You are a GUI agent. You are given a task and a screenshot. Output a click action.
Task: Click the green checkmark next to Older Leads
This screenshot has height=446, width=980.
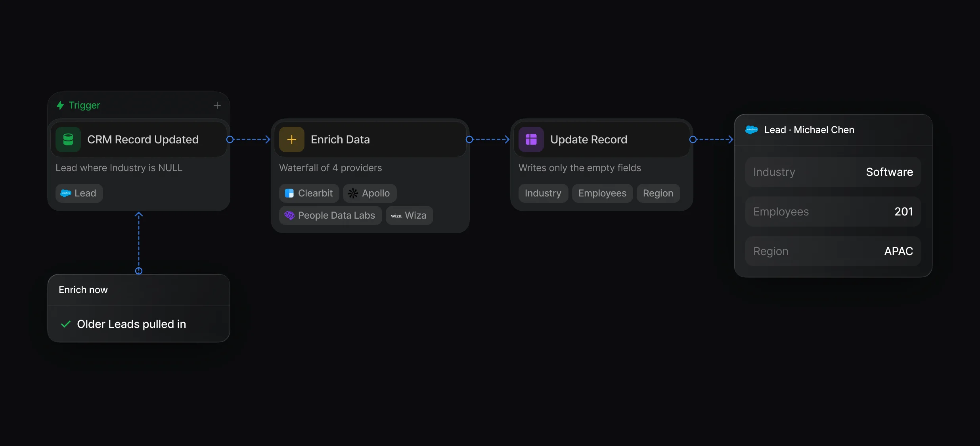tap(66, 324)
